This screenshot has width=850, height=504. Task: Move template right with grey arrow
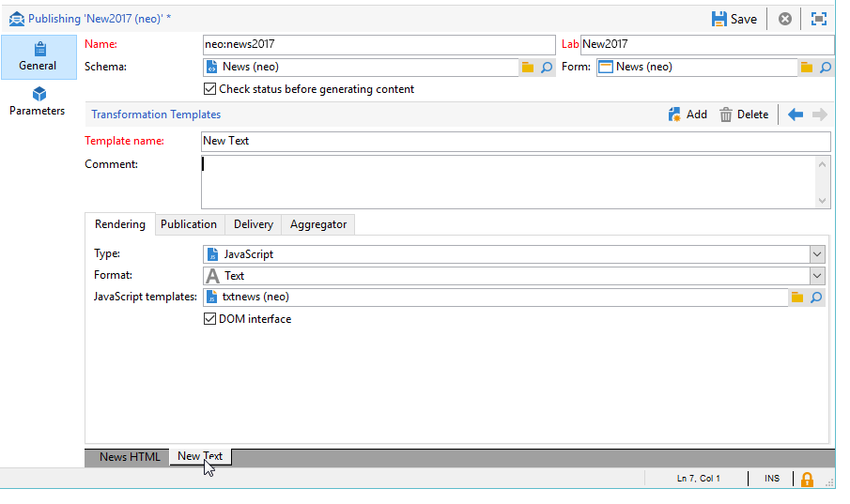(x=819, y=115)
